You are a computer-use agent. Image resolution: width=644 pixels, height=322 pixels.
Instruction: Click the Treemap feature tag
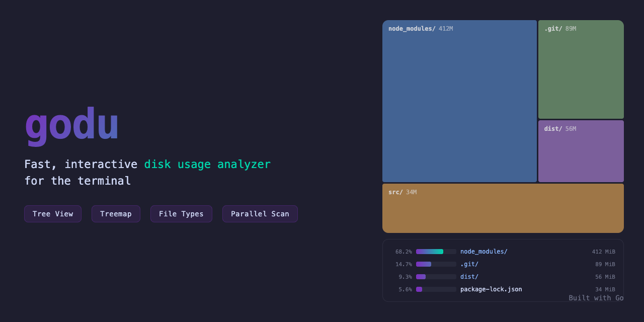tap(116, 214)
